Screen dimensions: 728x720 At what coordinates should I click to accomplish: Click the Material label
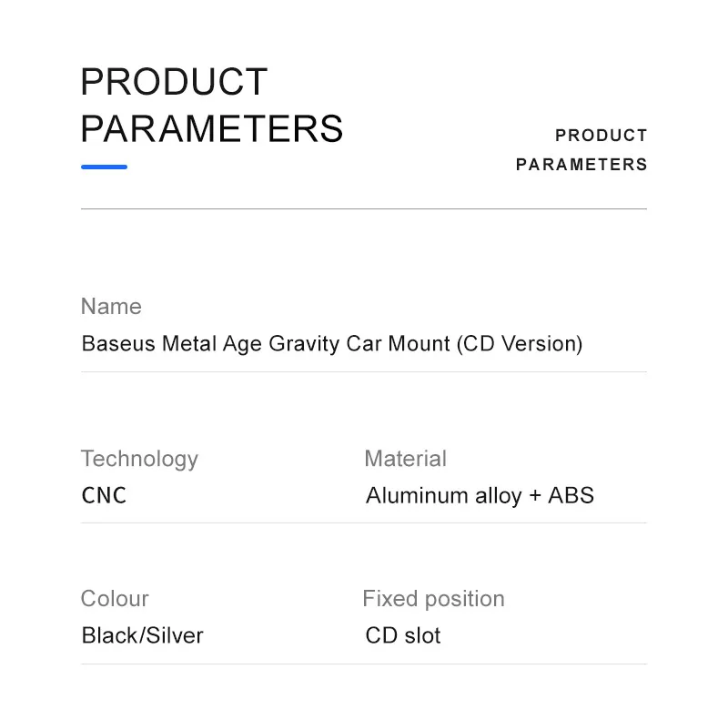tap(405, 459)
